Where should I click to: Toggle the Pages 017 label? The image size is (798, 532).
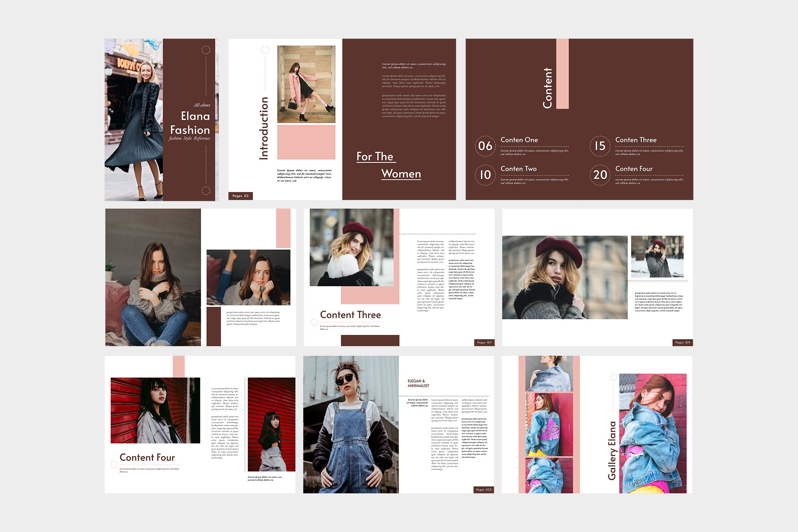pos(484,343)
